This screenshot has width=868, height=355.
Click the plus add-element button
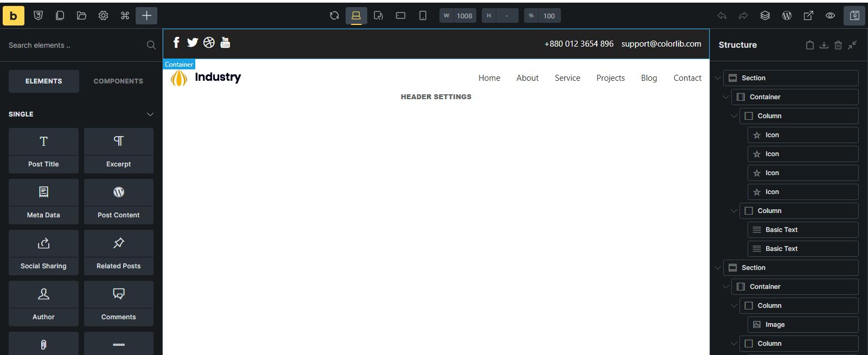tap(146, 16)
